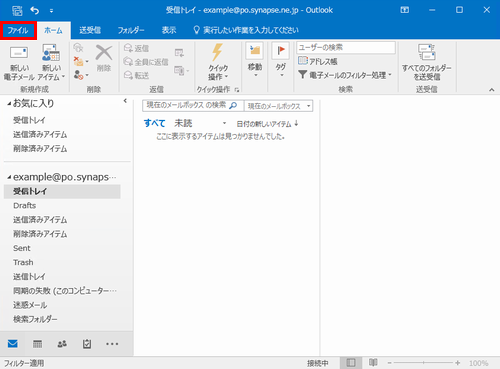This screenshot has width=500, height=369.
Task: Open the 迷惑メール folder
Action: pos(30,305)
